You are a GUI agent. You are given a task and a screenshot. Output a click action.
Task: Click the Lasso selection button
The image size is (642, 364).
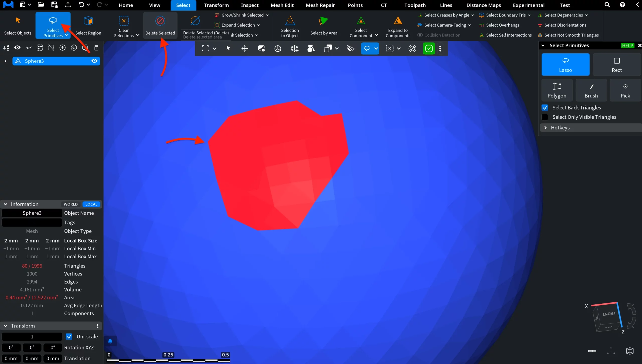click(x=566, y=64)
